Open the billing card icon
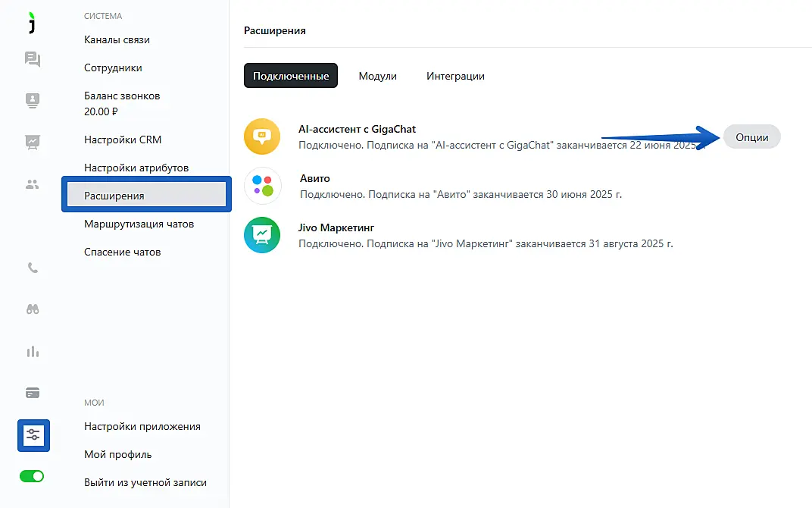The height and width of the screenshot is (508, 812). 33,393
